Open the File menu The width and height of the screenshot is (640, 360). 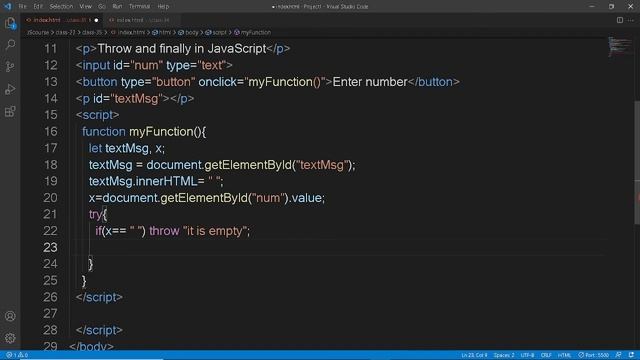pos(22,7)
